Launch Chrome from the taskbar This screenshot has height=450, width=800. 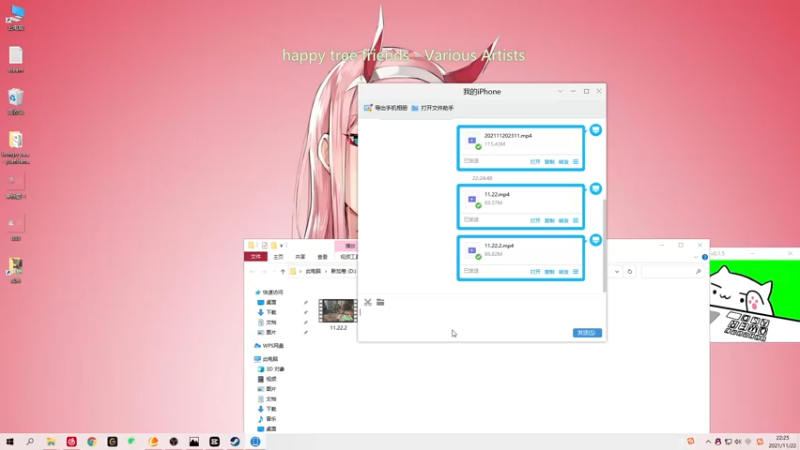(x=92, y=442)
